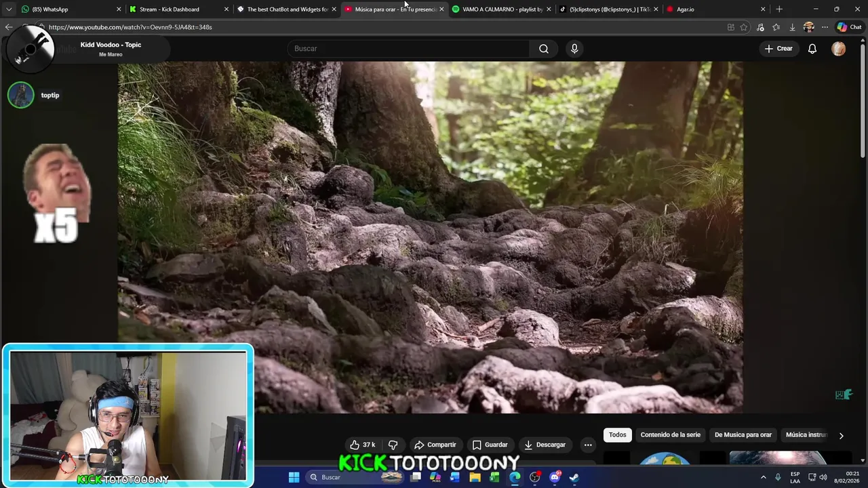
Task: Open the video's more actions ellipsis
Action: click(588, 445)
